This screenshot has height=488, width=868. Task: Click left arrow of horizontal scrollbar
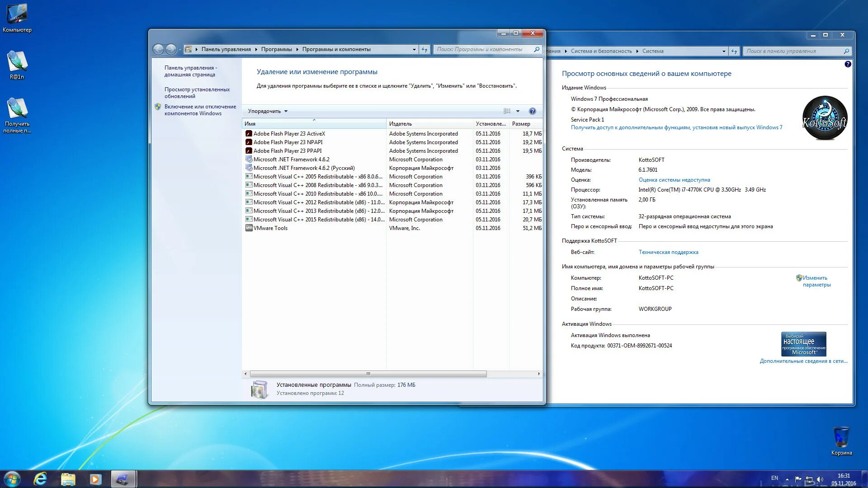pos(245,374)
